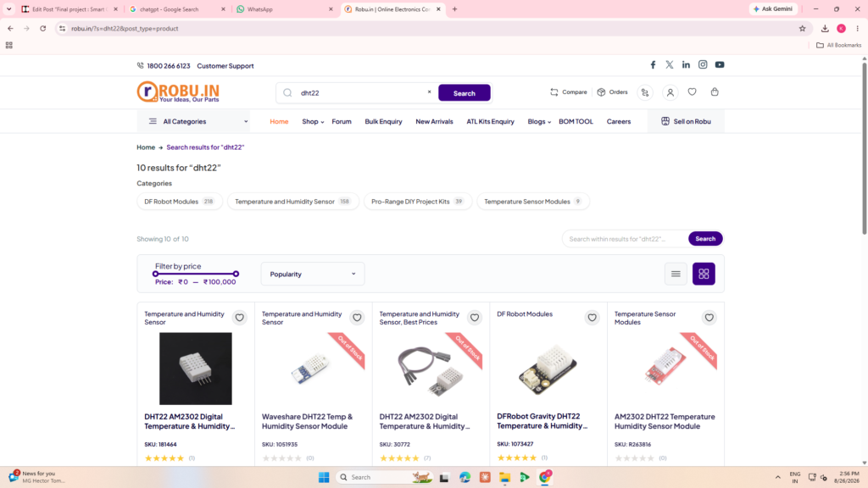Switch to grid view layout
This screenshot has width=868, height=488.
point(704,274)
